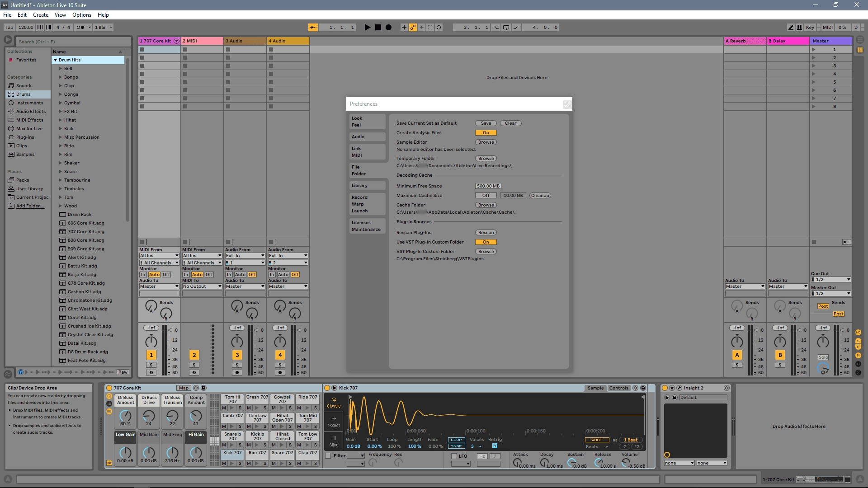
Task: Open track 1 MIDI From All Ins dropdown
Action: 159,256
